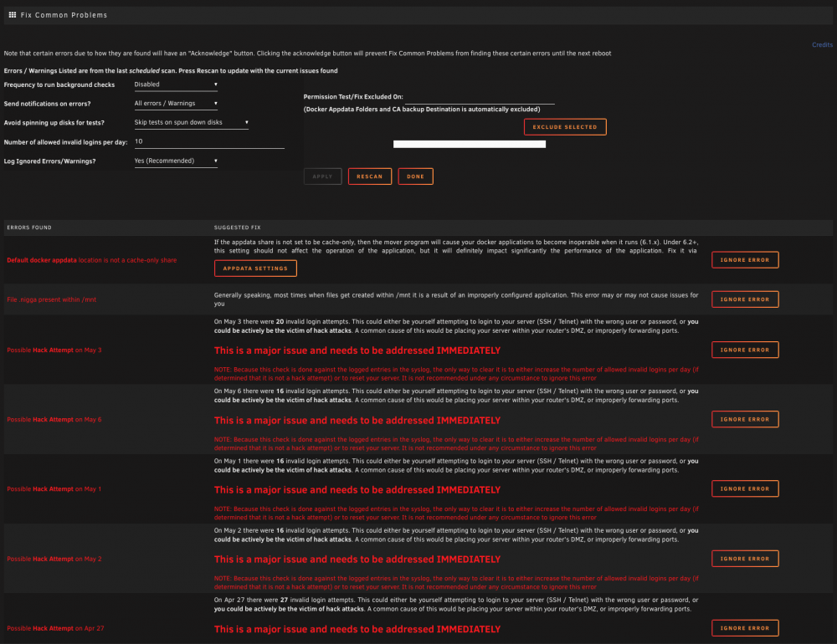Click 'Number of allowed invalid logins per day' label
Screen dimensions: 837x644
pyautogui.click(x=65, y=142)
